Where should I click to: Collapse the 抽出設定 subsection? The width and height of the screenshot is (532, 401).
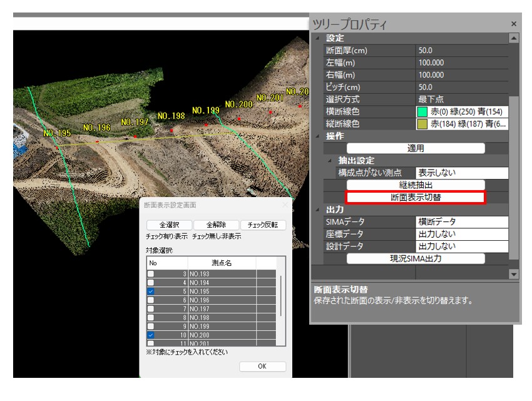pos(331,161)
